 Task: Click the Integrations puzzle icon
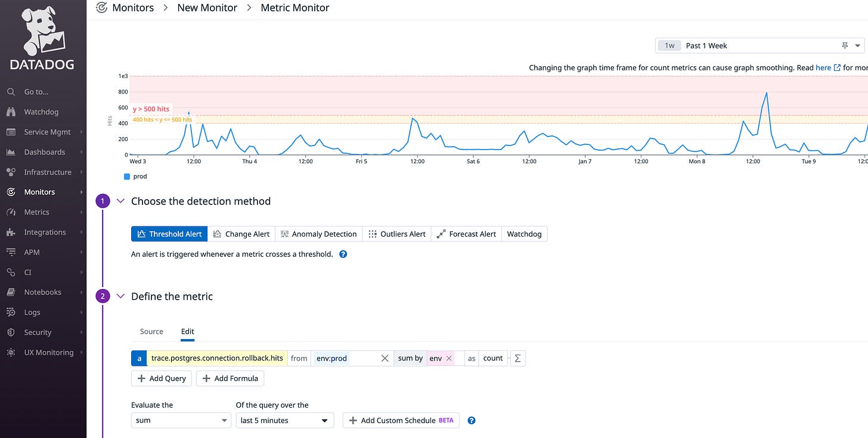11,232
